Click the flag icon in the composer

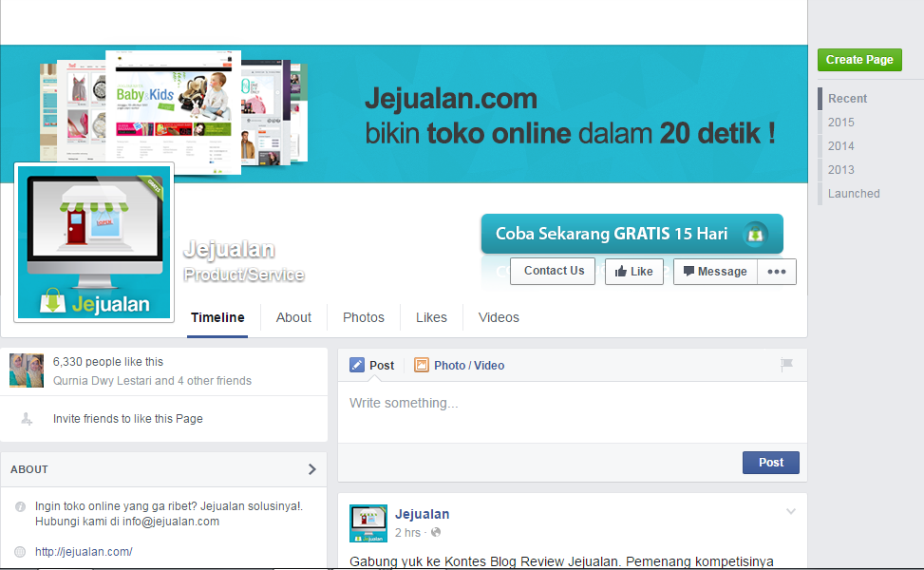(786, 364)
